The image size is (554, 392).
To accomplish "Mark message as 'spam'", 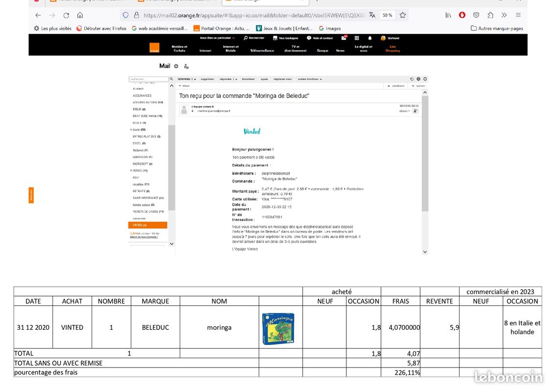I will pos(265,79).
